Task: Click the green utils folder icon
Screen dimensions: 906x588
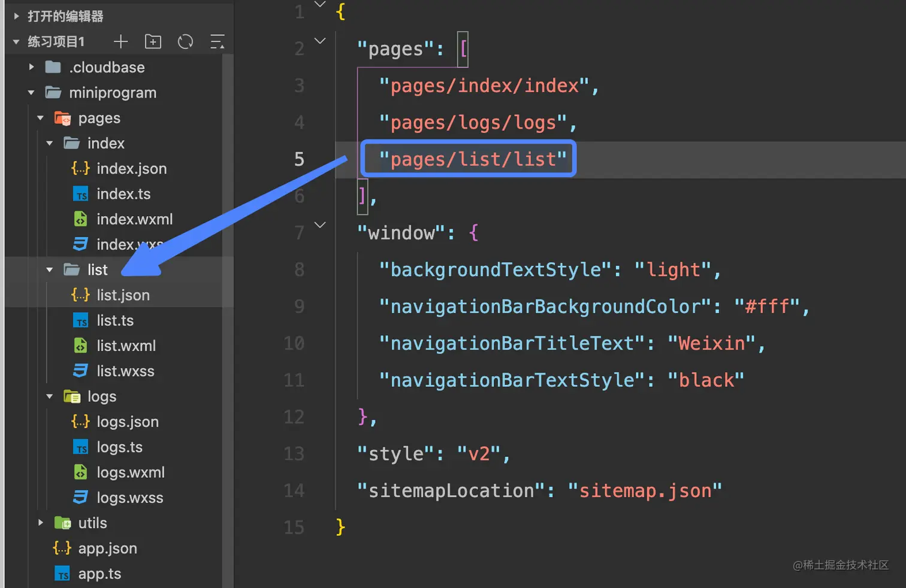Action: coord(62,523)
